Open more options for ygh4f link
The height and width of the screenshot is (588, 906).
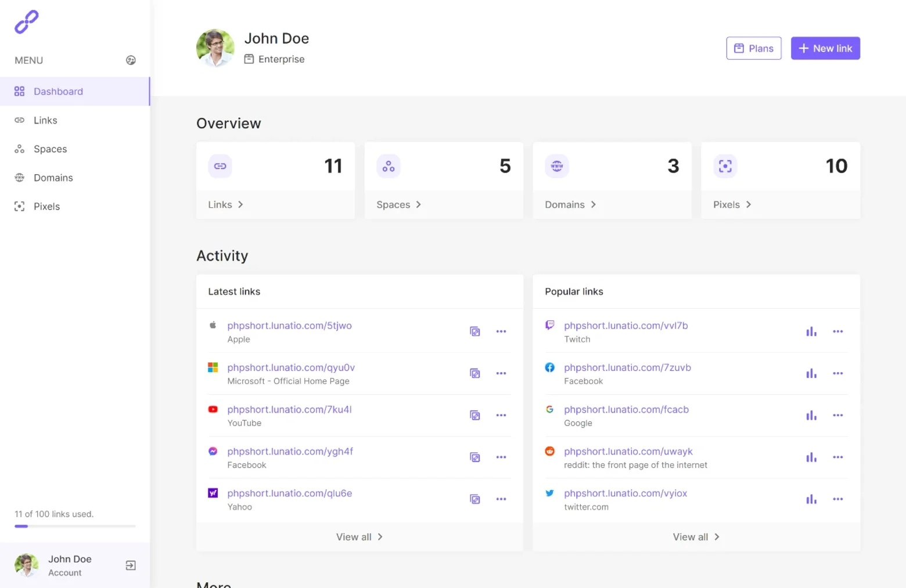click(501, 457)
